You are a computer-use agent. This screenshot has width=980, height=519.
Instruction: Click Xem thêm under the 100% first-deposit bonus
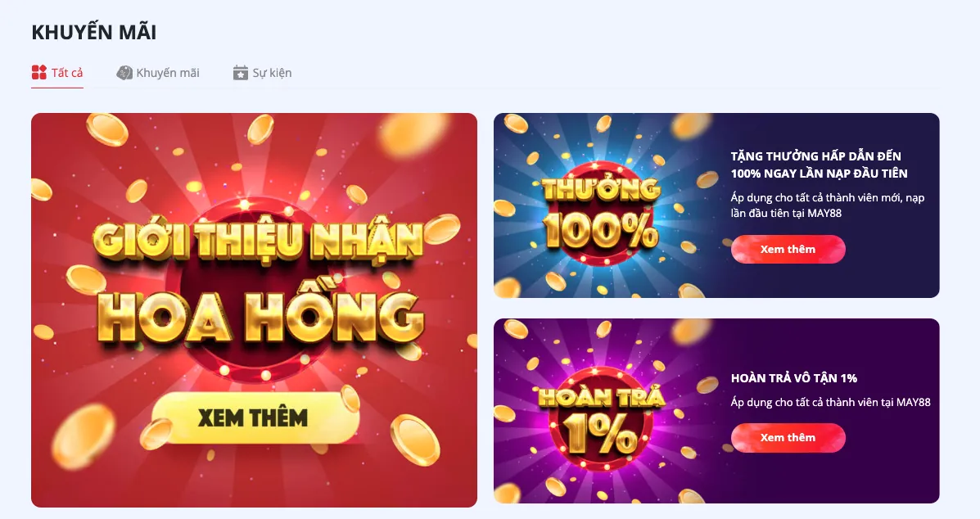[788, 249]
